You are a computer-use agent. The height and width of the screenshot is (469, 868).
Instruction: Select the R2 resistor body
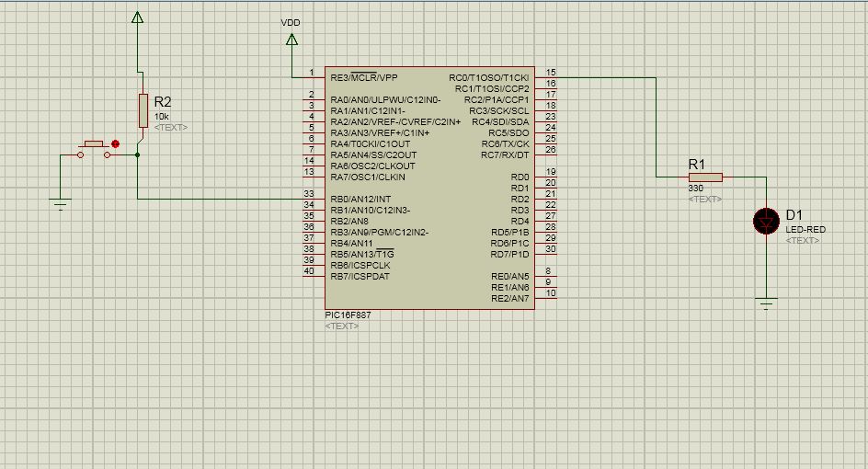pyautogui.click(x=143, y=110)
